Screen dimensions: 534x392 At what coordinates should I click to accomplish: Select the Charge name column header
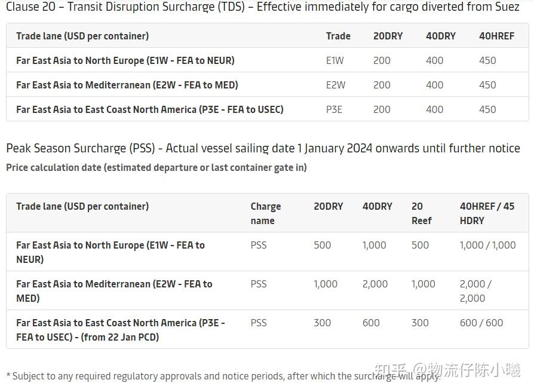(x=265, y=213)
